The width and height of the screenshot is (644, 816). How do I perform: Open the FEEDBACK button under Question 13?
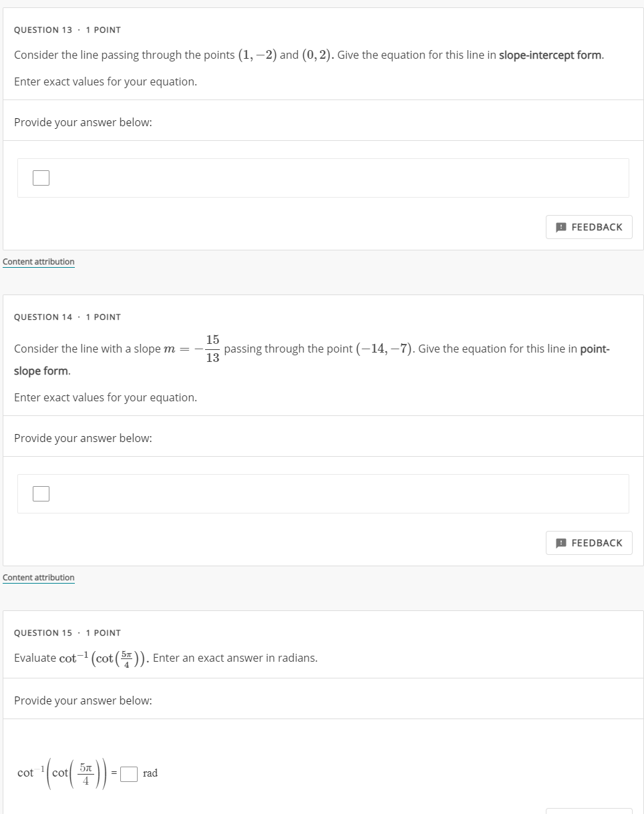point(589,227)
